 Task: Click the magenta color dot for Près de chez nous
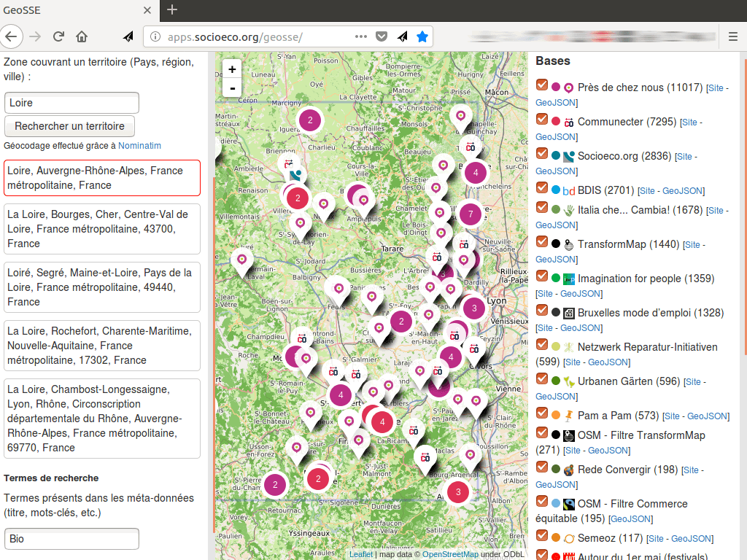[x=555, y=87]
